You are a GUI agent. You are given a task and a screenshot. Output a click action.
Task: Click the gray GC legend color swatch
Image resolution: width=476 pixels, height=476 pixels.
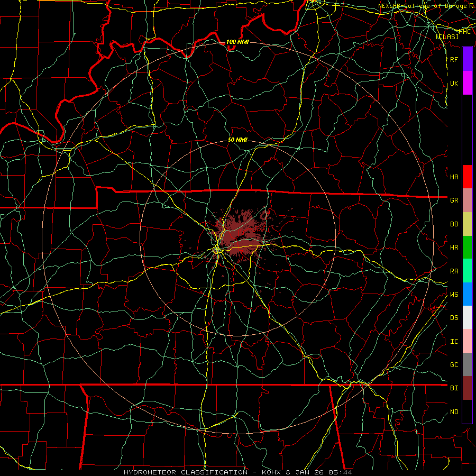(x=467, y=364)
